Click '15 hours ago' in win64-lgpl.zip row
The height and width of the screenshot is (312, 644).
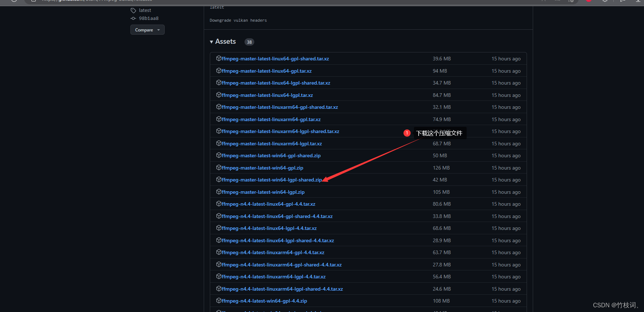coord(506,192)
